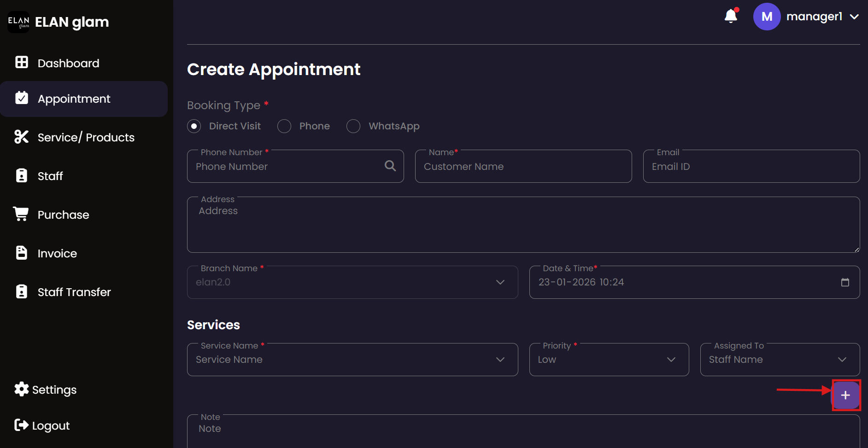Open Service/ Products menu item
Viewport: 868px width, 448px height.
coord(86,137)
